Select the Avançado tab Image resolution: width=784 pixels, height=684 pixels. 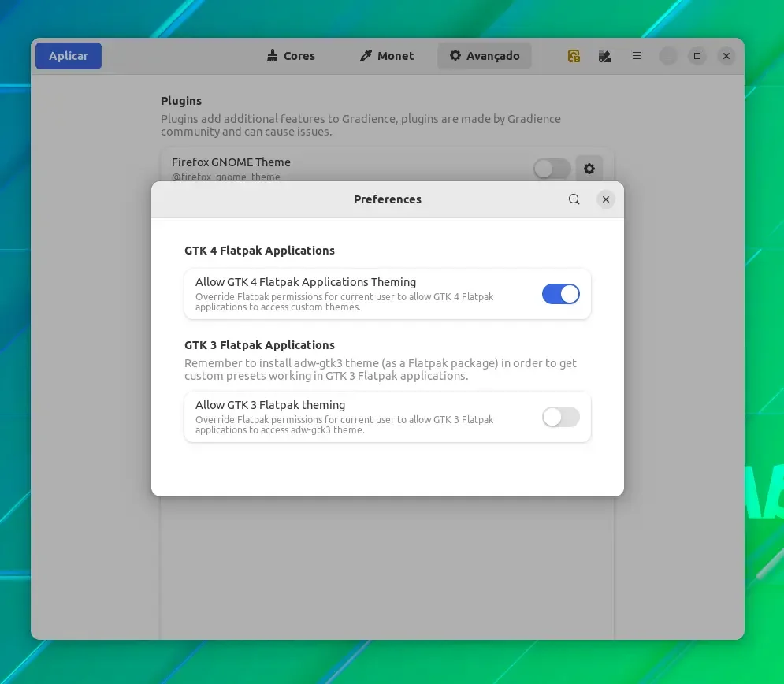point(484,56)
